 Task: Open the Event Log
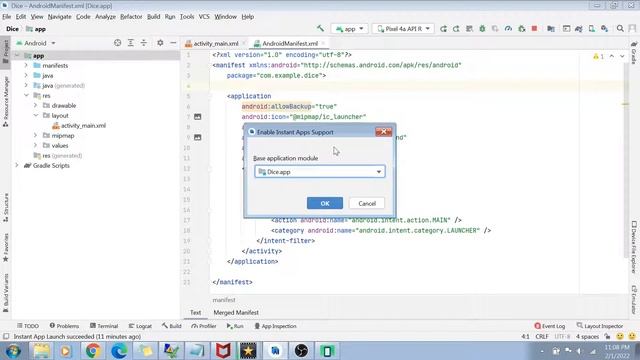(550, 326)
